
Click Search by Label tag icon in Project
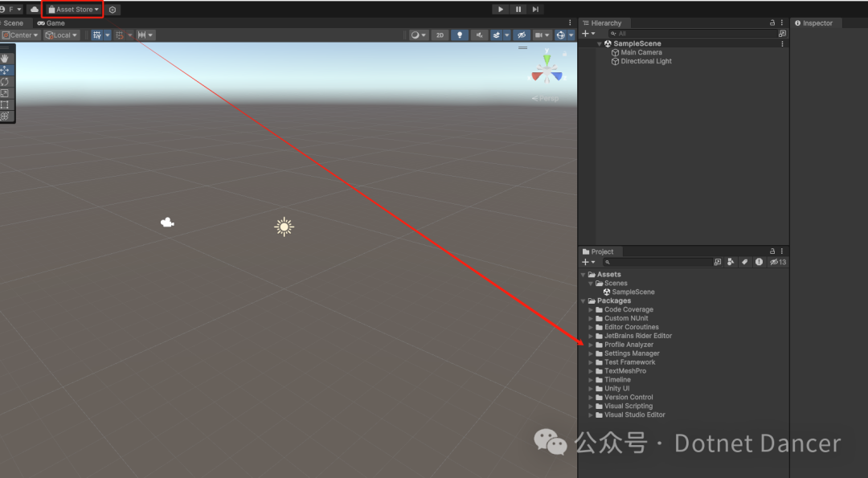pyautogui.click(x=744, y=262)
